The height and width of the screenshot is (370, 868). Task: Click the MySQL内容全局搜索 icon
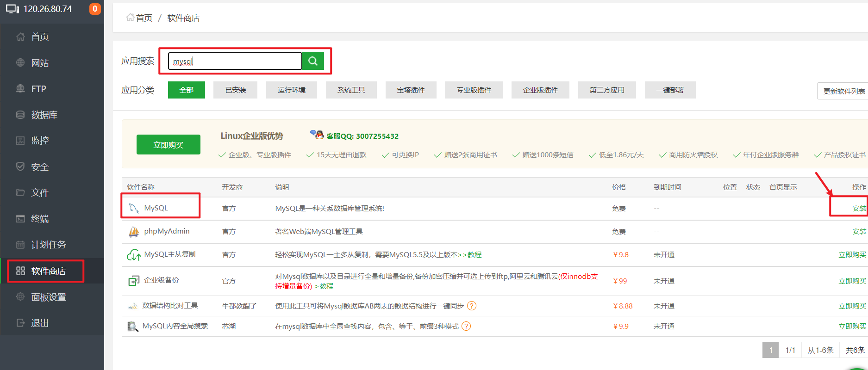[133, 327]
